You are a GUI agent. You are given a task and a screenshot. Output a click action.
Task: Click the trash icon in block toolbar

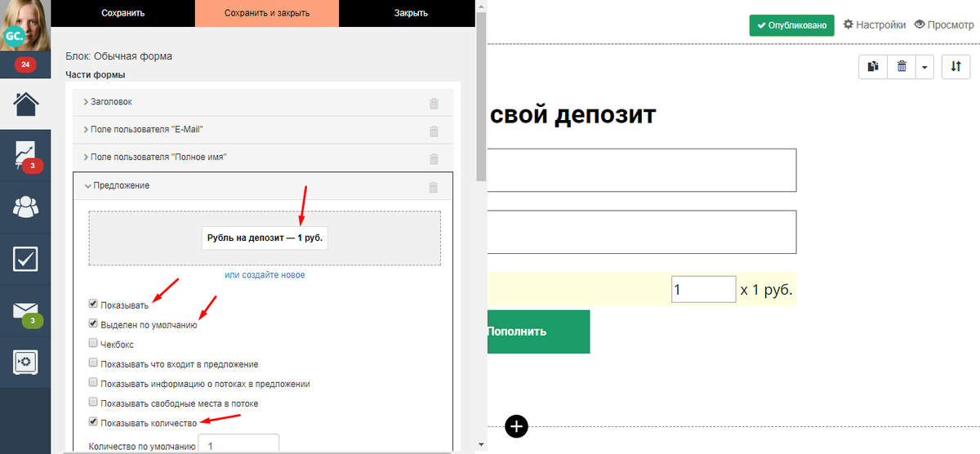click(x=902, y=67)
